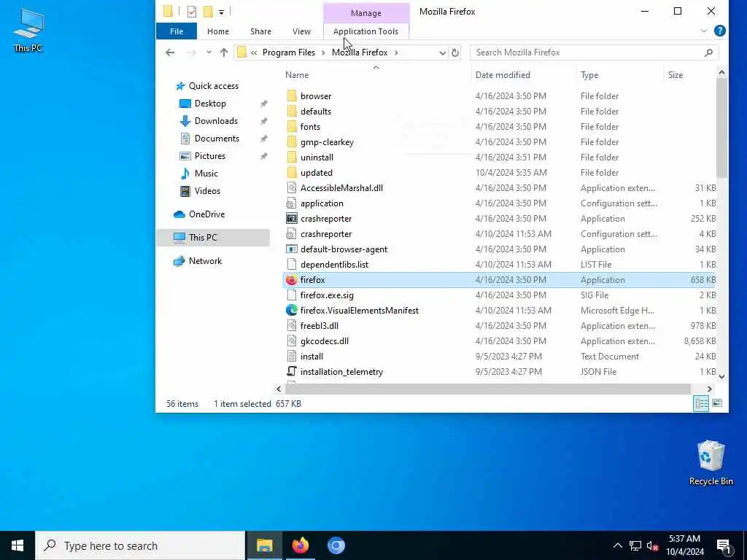Click chevron after Mozilla Firefox in path
Screen dimensions: 747x560
(396, 52)
